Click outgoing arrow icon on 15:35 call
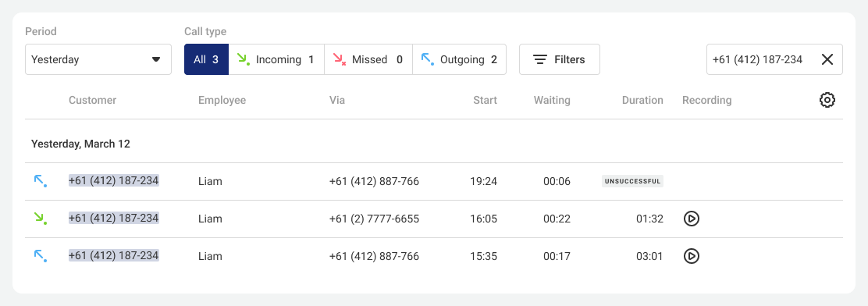868x306 pixels. [41, 256]
